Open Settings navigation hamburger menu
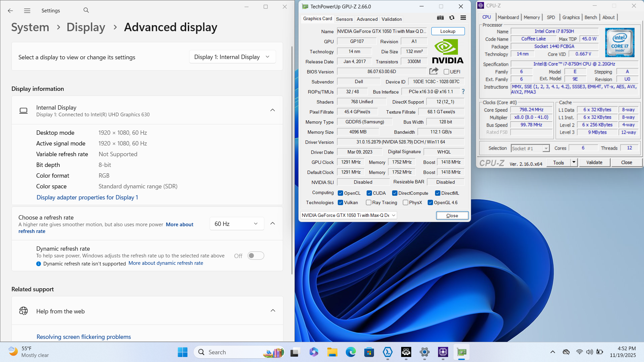The image size is (644, 362). (x=27, y=11)
